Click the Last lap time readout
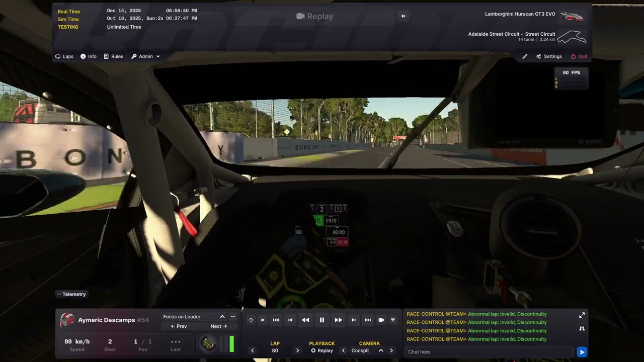644x362 pixels. point(176,345)
